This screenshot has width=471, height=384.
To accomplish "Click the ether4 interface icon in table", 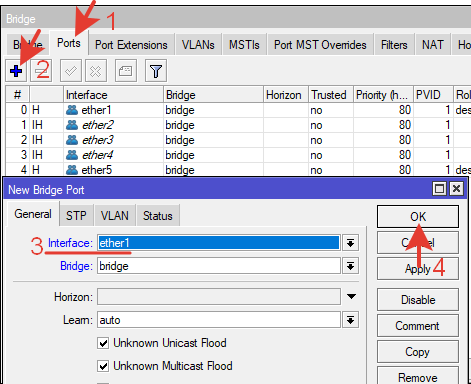I will point(72,155).
